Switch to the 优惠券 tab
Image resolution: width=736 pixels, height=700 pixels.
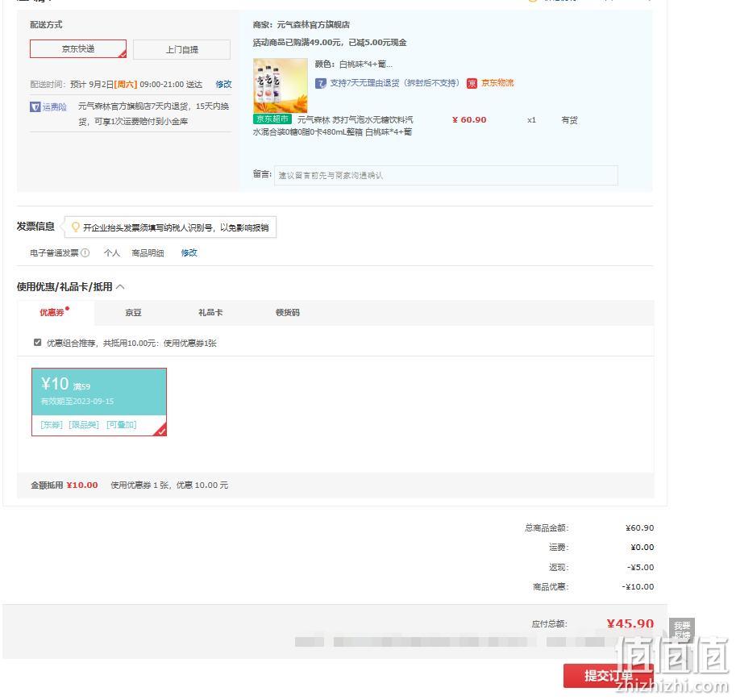(52, 313)
